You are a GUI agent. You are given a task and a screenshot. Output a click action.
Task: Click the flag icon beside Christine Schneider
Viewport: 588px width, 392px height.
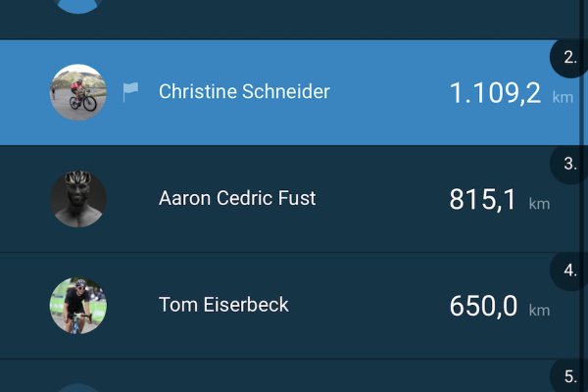[x=130, y=92]
